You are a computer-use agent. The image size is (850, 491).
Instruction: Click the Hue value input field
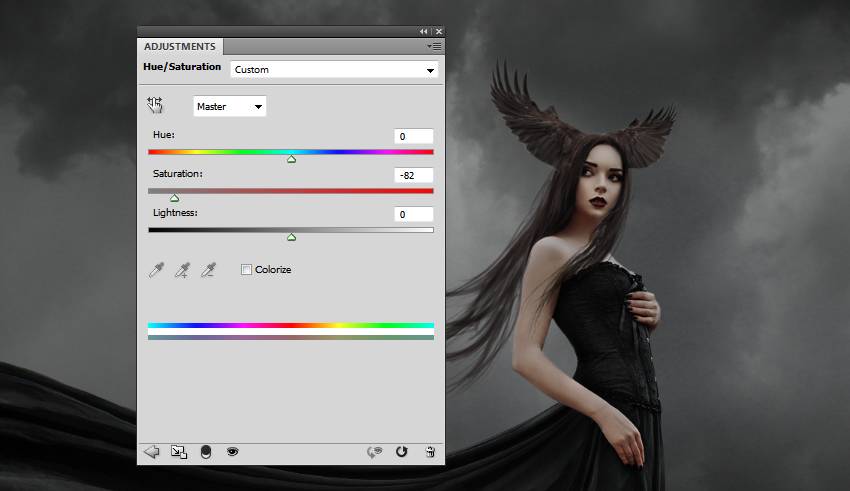click(x=413, y=136)
